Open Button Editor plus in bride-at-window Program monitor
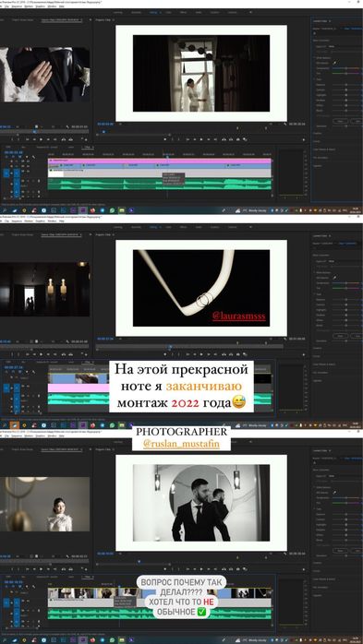This screenshot has height=644, width=363. [303, 139]
